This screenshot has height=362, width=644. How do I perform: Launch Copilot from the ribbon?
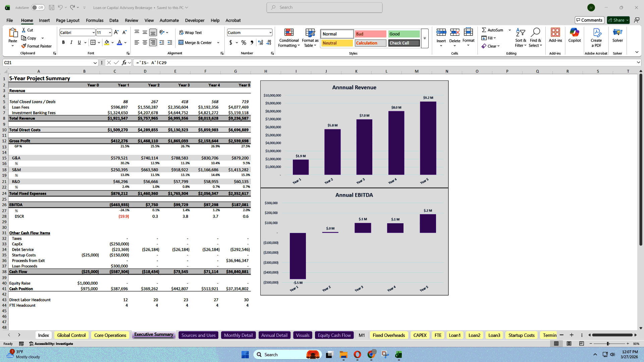[x=574, y=36]
